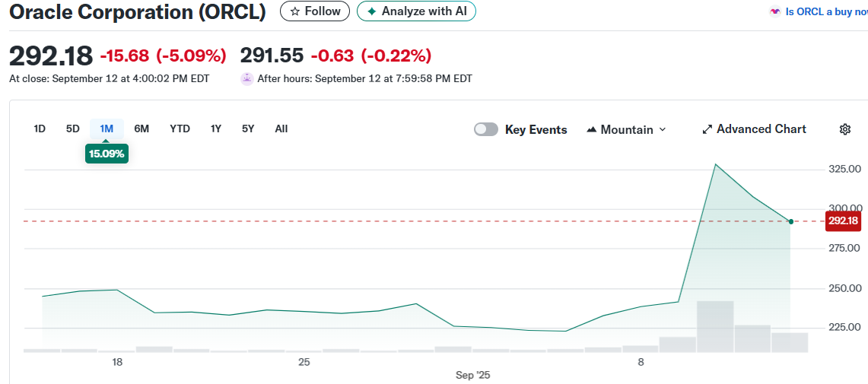Select the 5D time range tab

click(72, 129)
